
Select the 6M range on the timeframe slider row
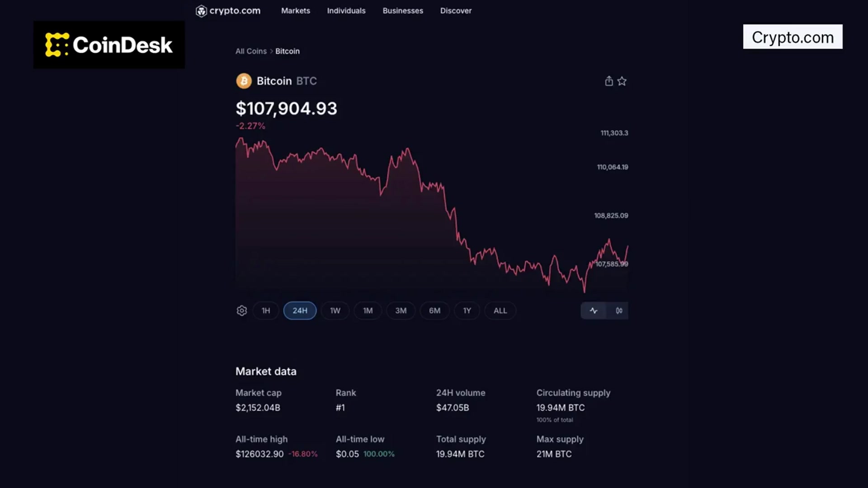434,310
